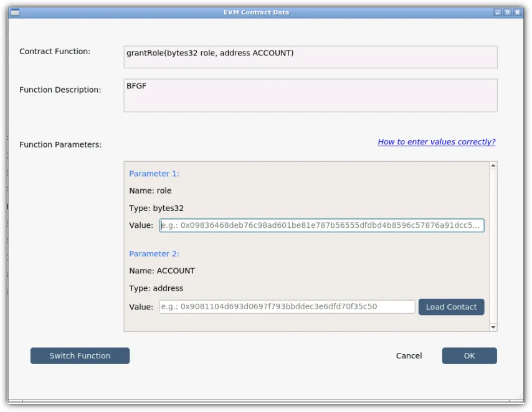Confirm with the OK button
The height and width of the screenshot is (412, 532).
pos(470,356)
